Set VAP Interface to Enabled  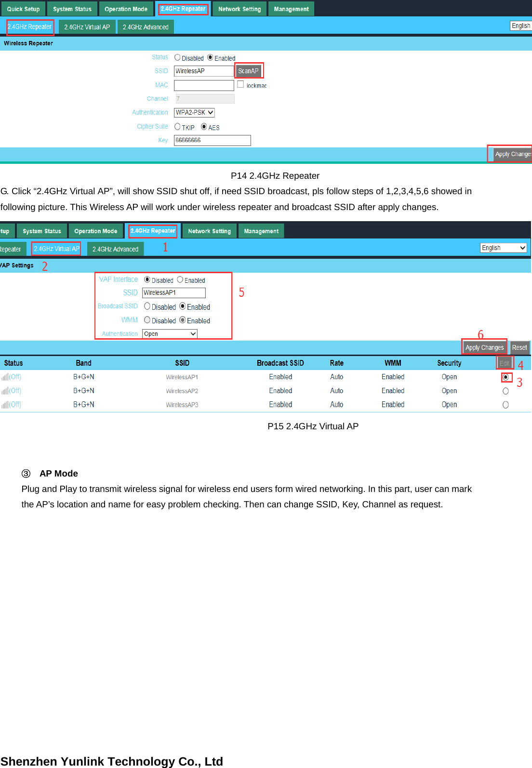[180, 279]
